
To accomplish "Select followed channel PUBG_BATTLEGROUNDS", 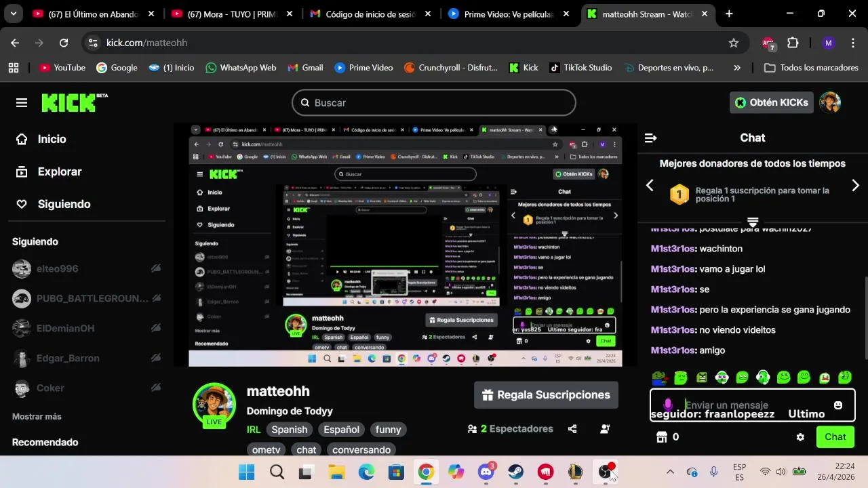I will pos(87,298).
